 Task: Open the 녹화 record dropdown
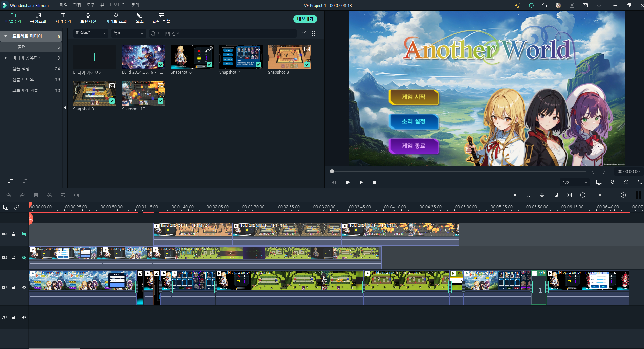(129, 33)
